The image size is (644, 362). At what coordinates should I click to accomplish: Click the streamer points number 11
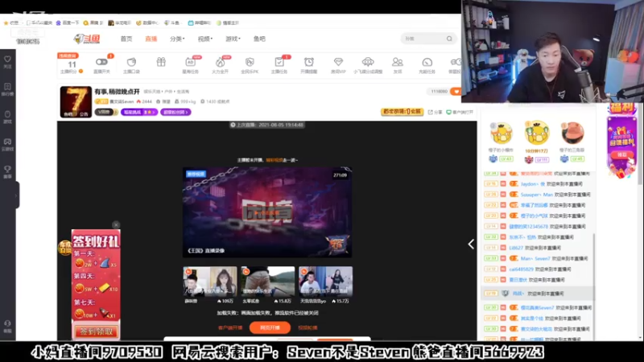(72, 64)
